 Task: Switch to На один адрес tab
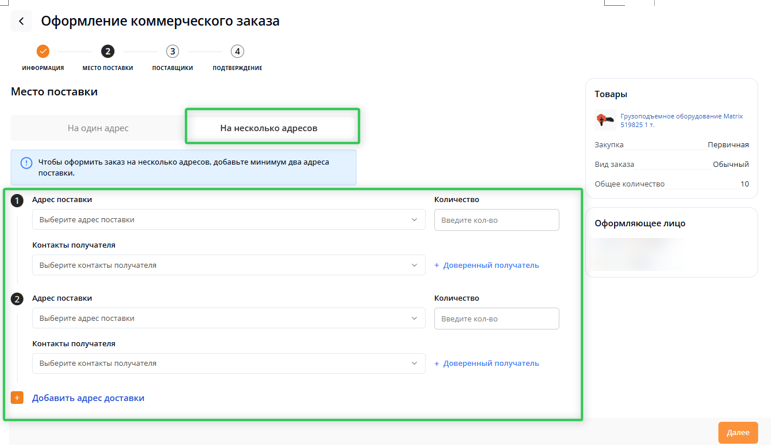[x=98, y=128]
